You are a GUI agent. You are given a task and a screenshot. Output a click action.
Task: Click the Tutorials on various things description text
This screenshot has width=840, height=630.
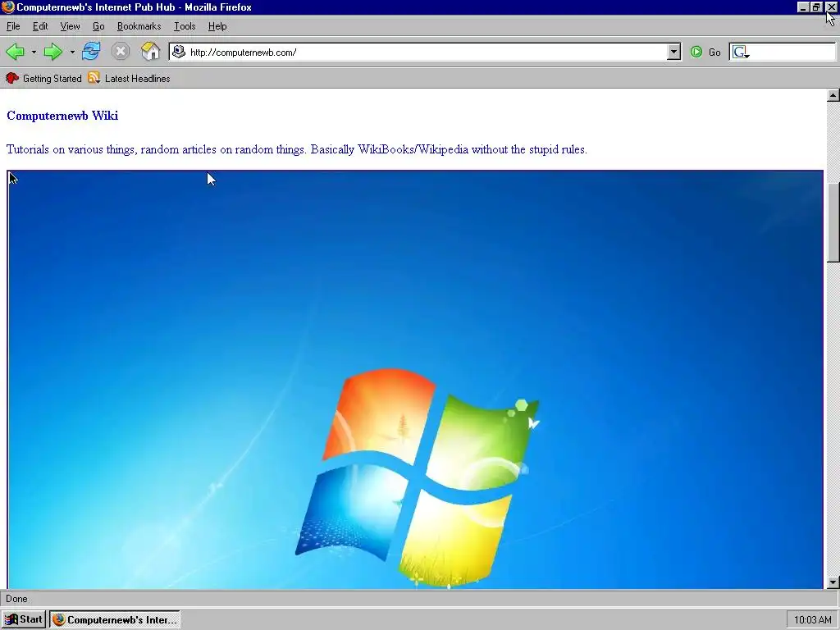point(297,149)
